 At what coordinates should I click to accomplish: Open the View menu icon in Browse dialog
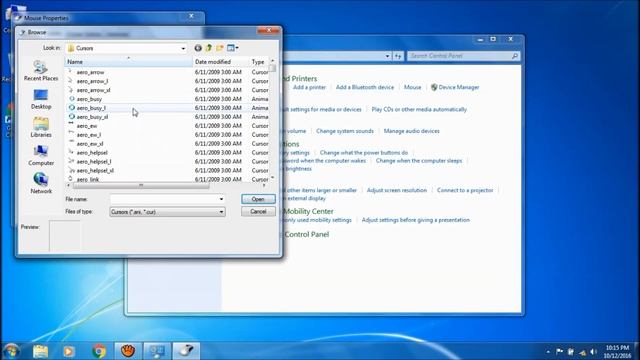click(233, 48)
